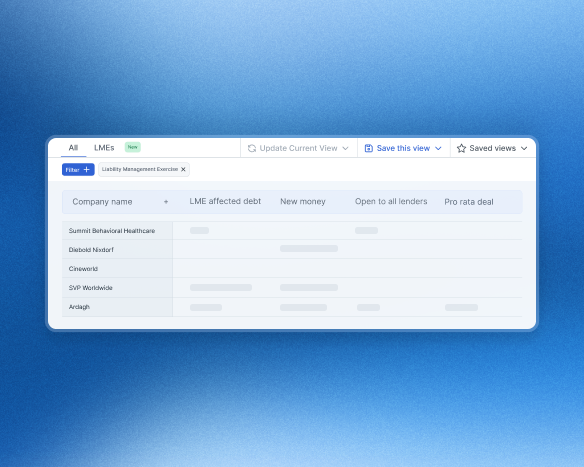Click SVP Worldwide LME affected debt cell
Image resolution: width=584 pixels, height=467 pixels.
[221, 287]
